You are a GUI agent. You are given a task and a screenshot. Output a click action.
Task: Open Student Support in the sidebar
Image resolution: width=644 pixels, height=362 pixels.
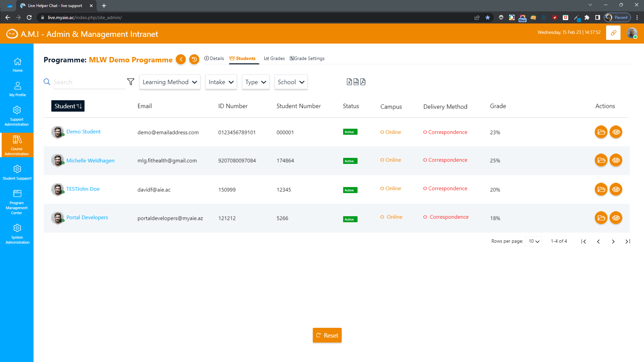tap(17, 172)
